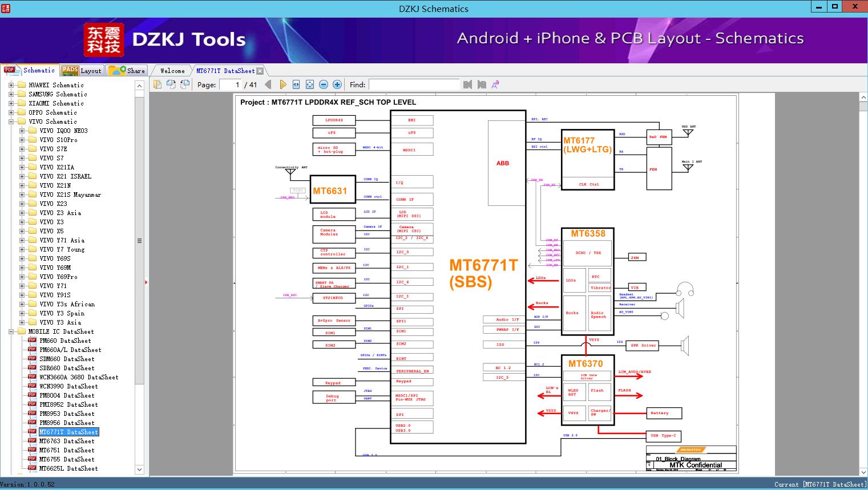Expand the VIVO IQOO NEO3 folder
868x490 pixels.
tap(22, 131)
